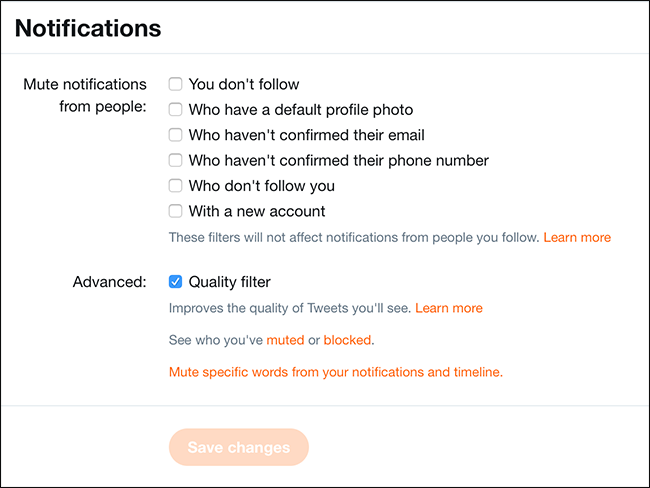Open the blocked accounts link

347,340
